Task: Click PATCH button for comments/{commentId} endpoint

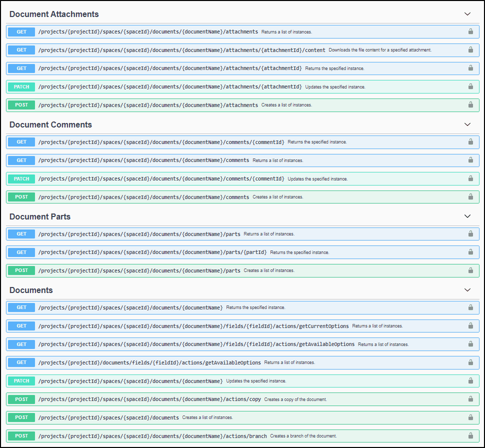Action: (21, 179)
